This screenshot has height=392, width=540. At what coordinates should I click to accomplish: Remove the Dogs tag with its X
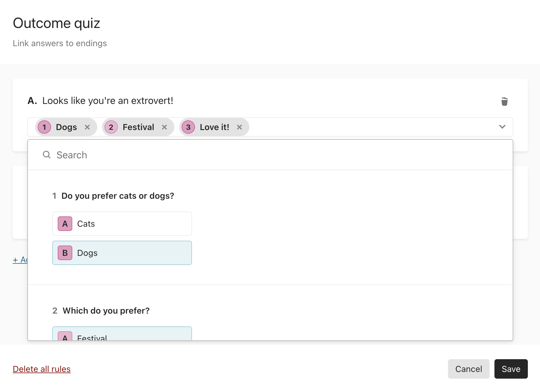87,127
